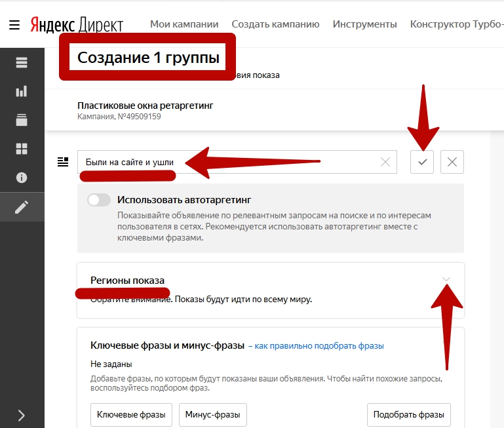Viewport: 504px width, 428px height.
Task: Expand the Регионы показа section
Action: (446, 279)
